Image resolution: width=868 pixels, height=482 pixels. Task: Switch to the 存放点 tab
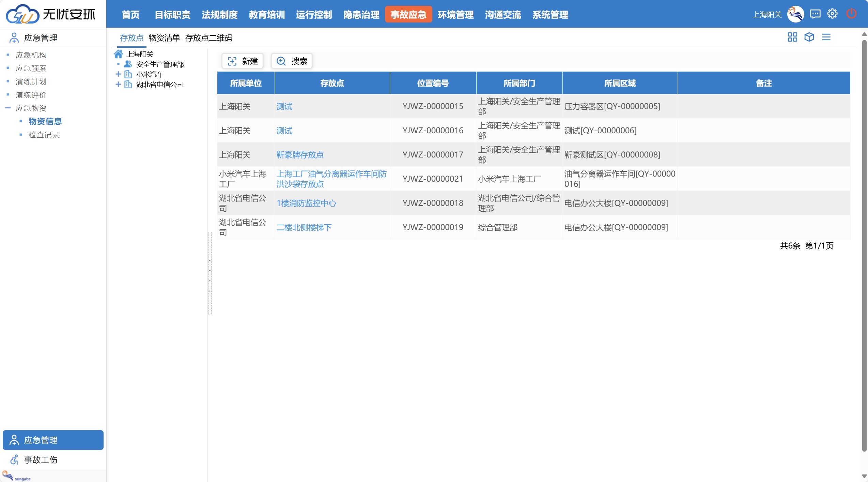point(131,38)
